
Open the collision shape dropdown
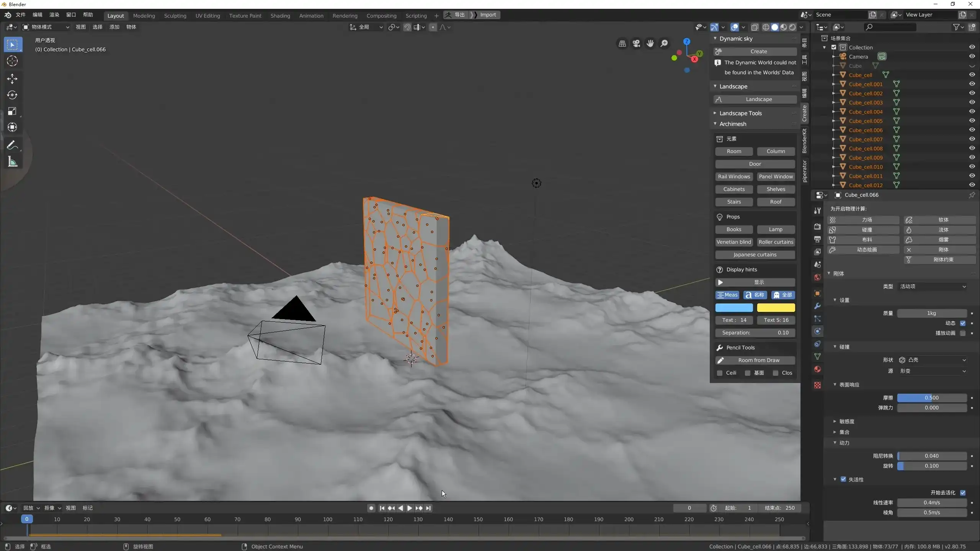pyautogui.click(x=932, y=360)
